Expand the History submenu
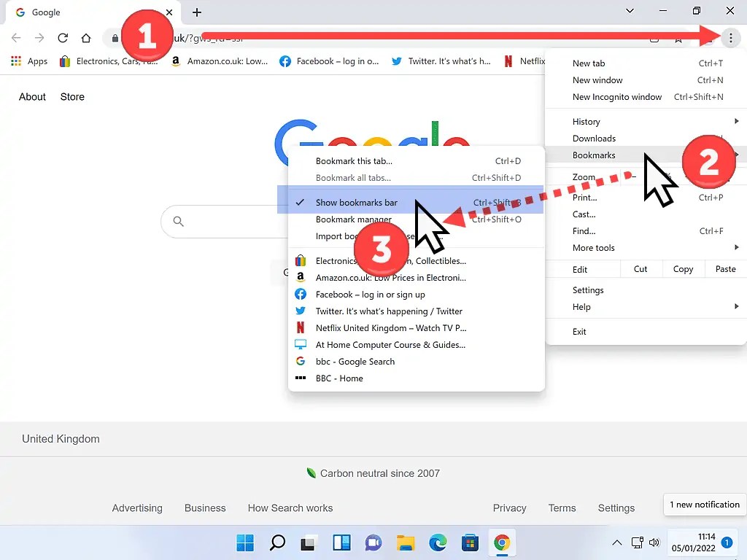The height and width of the screenshot is (560, 747). coord(646,122)
